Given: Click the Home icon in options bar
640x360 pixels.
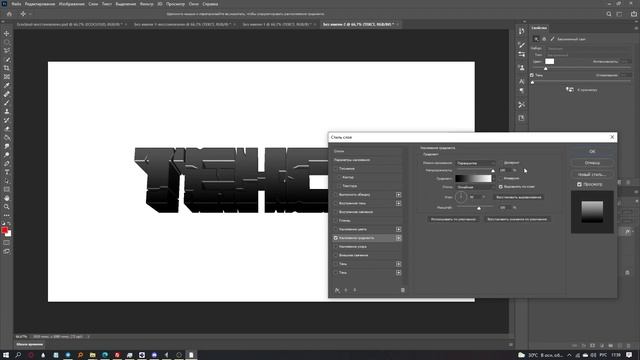Looking at the screenshot, I should click(9, 14).
